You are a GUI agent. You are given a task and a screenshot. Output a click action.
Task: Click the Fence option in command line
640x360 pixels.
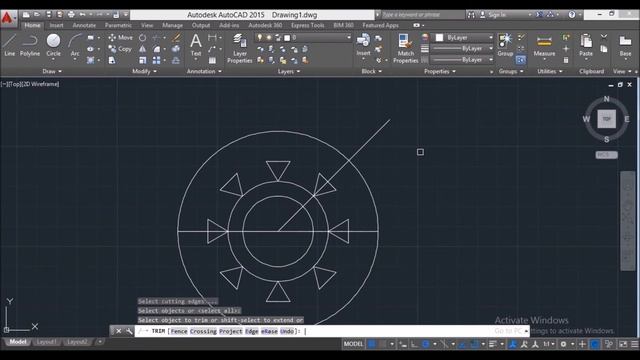pyautogui.click(x=179, y=331)
